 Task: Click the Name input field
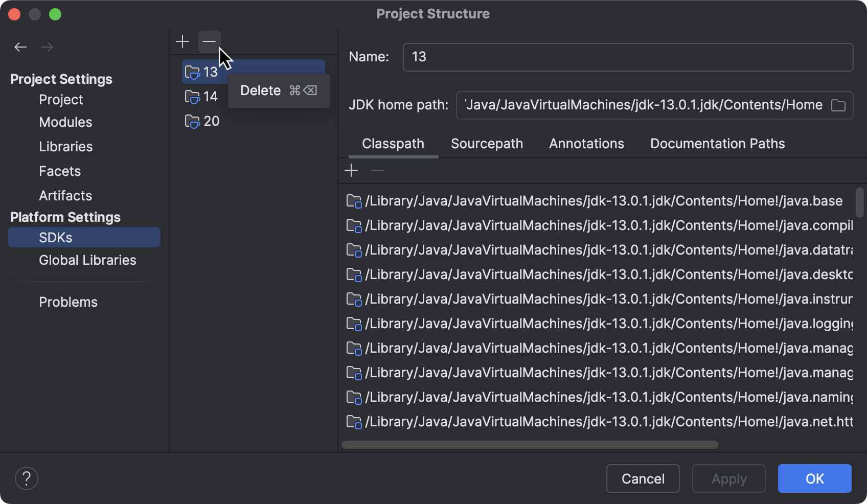pos(628,57)
